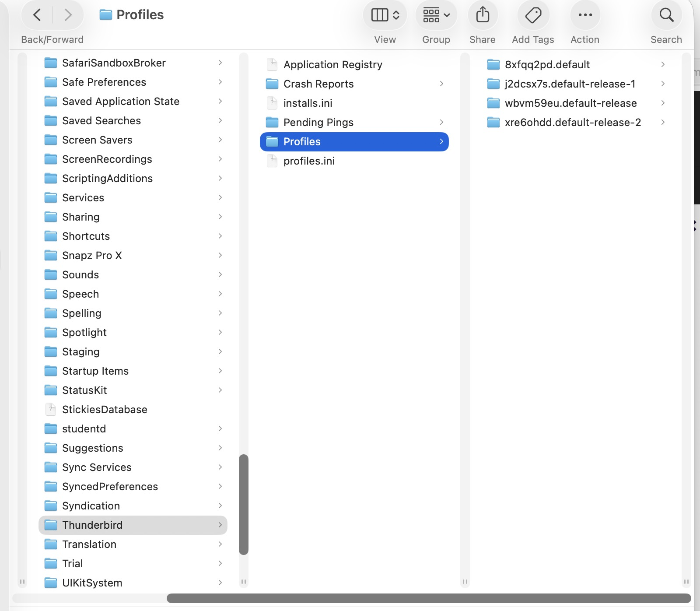Click the horizontal scrollbar at the bottom
700x611 pixels.
pyautogui.click(x=429, y=598)
